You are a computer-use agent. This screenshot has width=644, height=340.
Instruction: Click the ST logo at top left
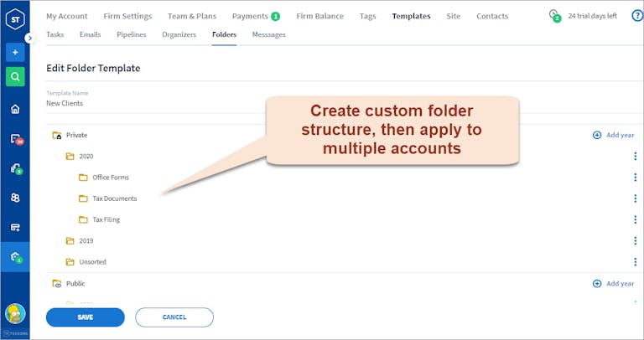coord(15,17)
